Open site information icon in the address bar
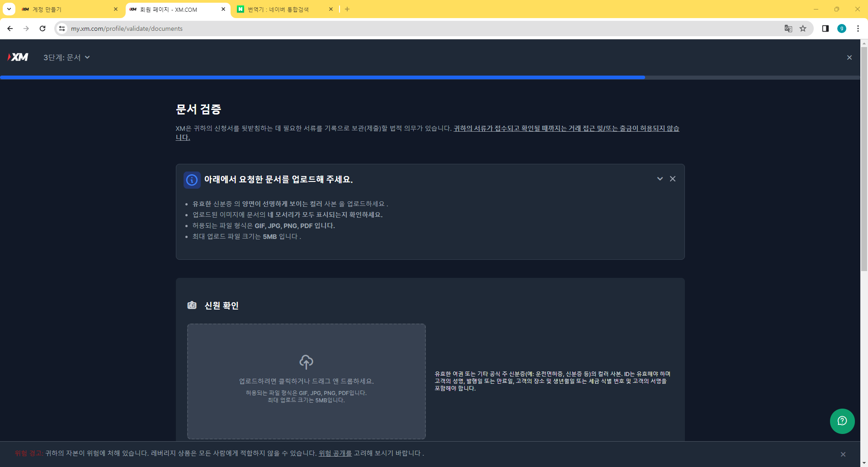This screenshot has width=868, height=467. [x=61, y=28]
